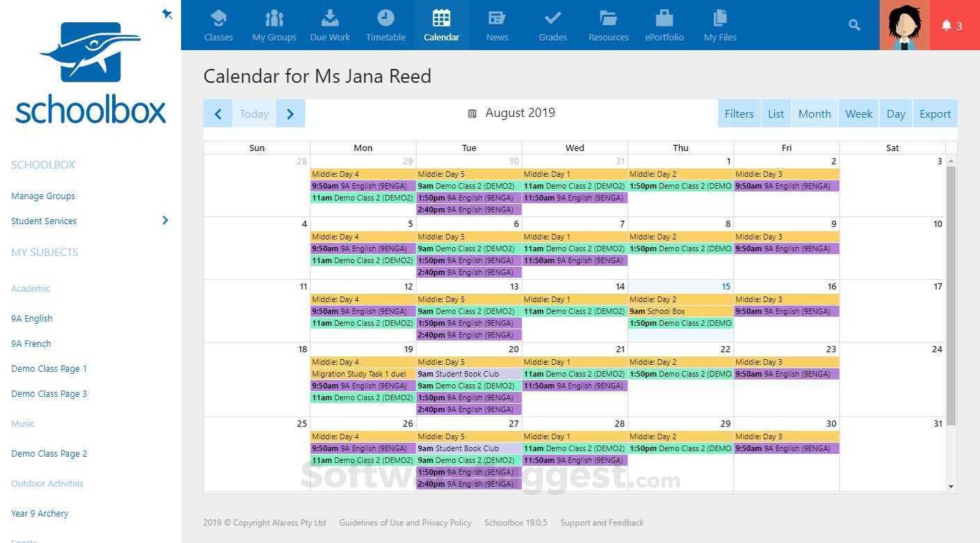The image size is (980, 543).
Task: Open the News feed
Action: click(x=497, y=24)
